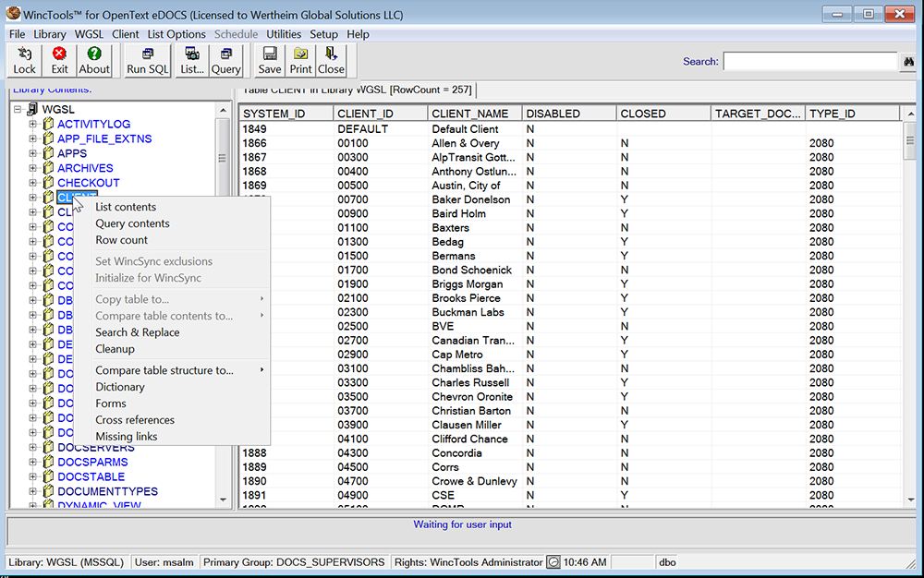Click the ACTIVITYLOG table icon
This screenshot has width=924, height=578.
[x=48, y=124]
